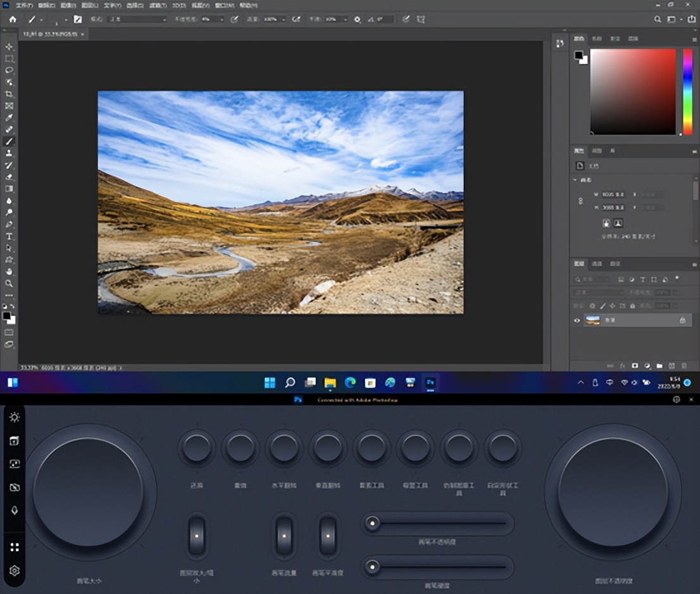
Task: Select the Zoom magnifier tool
Action: [x=9, y=283]
